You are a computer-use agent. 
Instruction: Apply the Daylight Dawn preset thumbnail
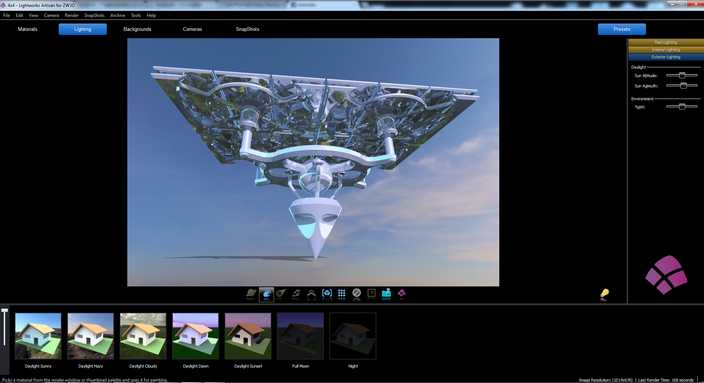(x=195, y=336)
